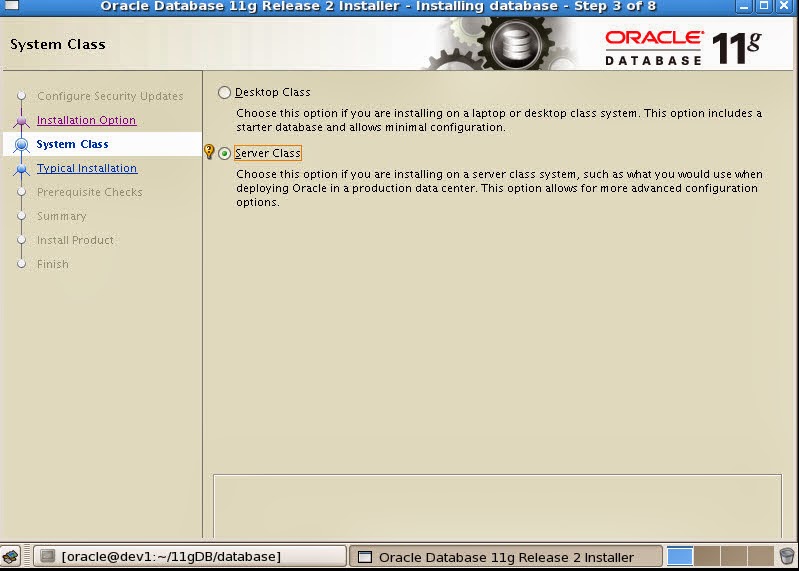Click the Oracle Database 11g logo
The width and height of the screenshot is (799, 571).
point(683,48)
